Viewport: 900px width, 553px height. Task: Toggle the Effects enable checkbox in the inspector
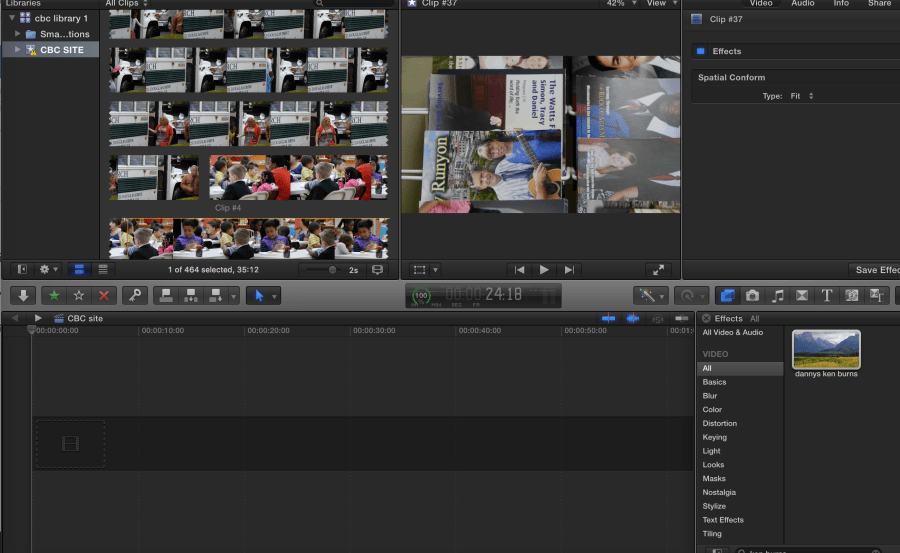click(x=700, y=51)
